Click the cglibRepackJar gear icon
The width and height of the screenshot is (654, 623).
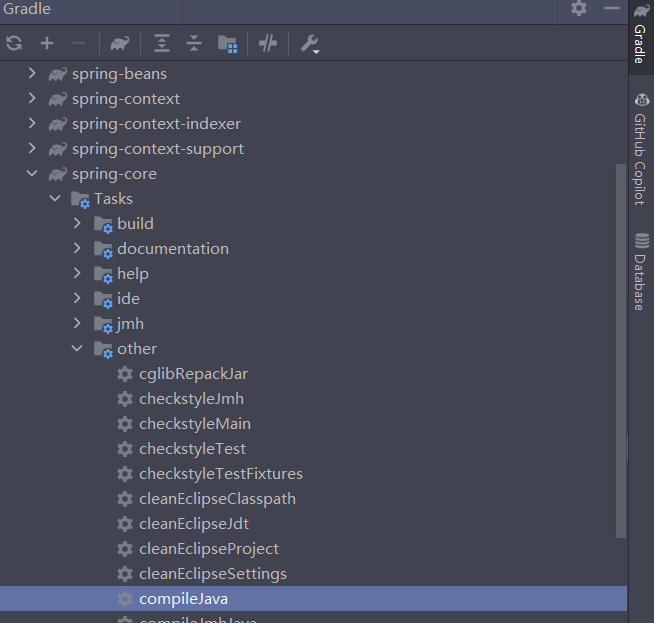[x=125, y=374]
